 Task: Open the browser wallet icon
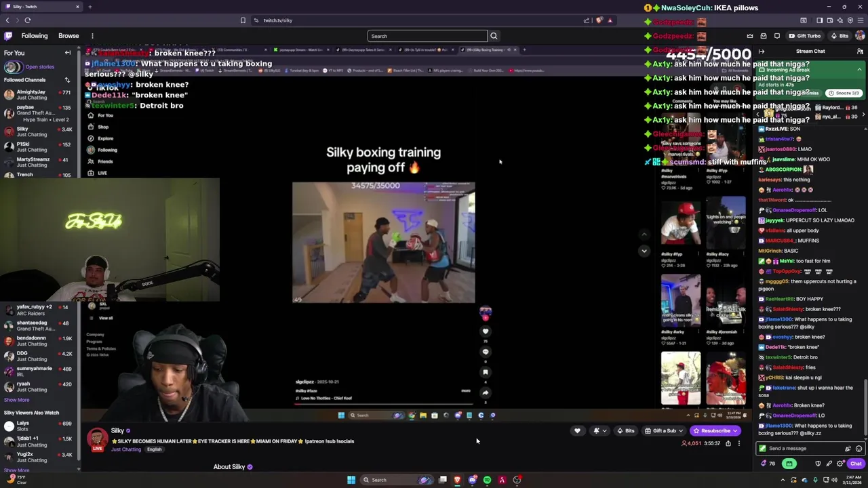[829, 20]
